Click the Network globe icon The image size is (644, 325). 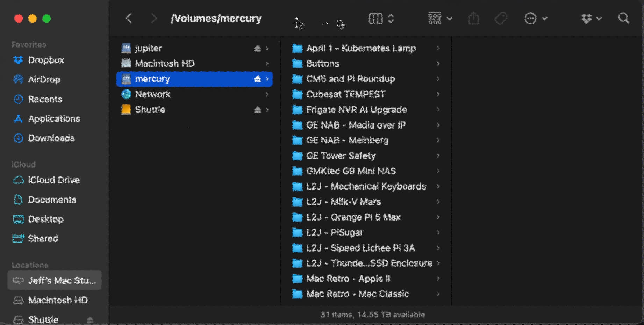coord(126,94)
